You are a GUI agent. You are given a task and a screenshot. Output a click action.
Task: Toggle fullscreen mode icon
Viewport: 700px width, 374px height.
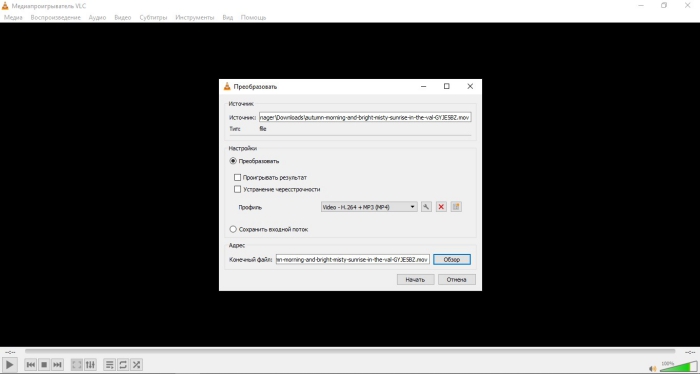(77, 365)
